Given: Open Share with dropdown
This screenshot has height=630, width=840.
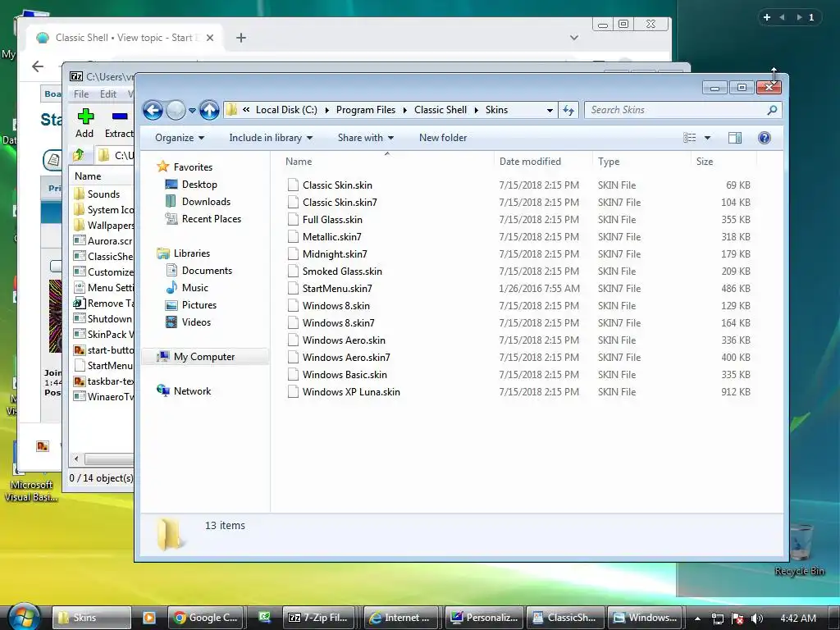Looking at the screenshot, I should tap(365, 138).
